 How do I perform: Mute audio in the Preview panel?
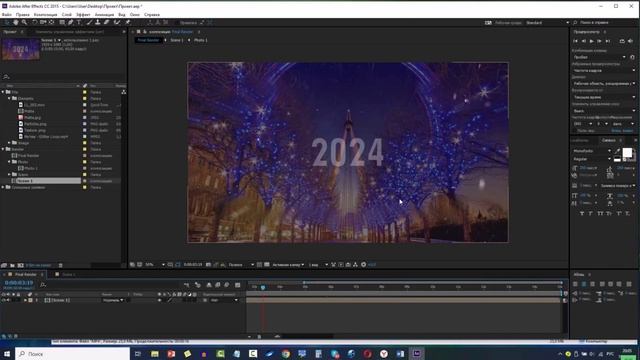(x=630, y=41)
